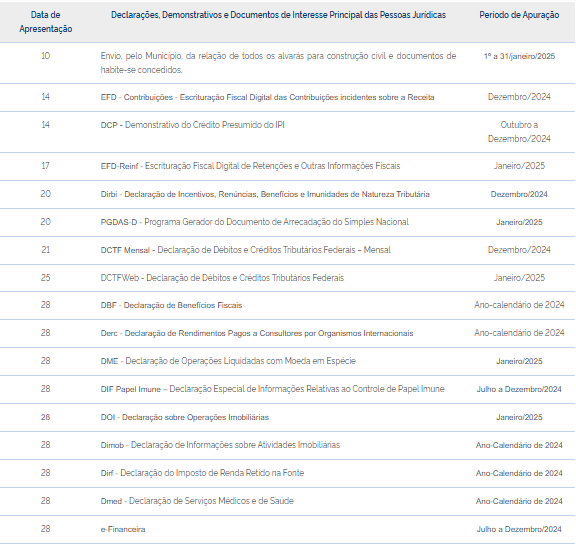576x545 pixels.
Task: Click the period cell of the Dmed row
Action: [x=519, y=501]
